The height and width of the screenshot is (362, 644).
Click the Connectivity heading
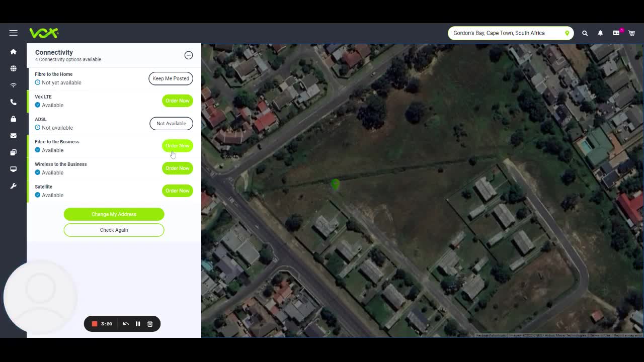tap(54, 52)
